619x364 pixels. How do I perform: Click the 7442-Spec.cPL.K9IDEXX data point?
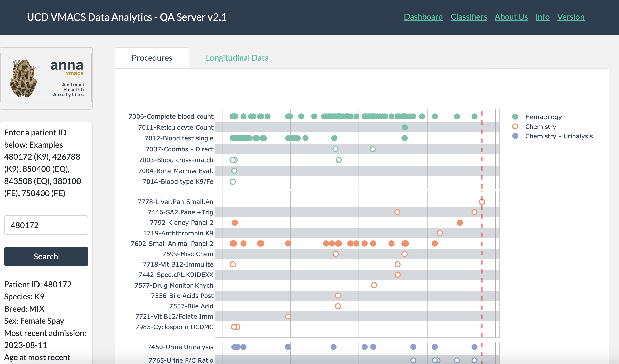point(397,275)
